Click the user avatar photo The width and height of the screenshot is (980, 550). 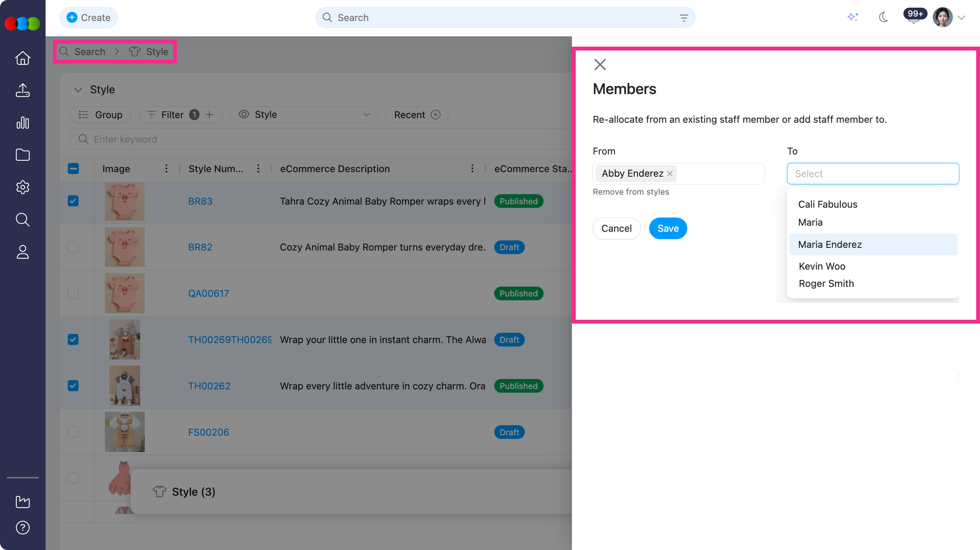pos(943,17)
